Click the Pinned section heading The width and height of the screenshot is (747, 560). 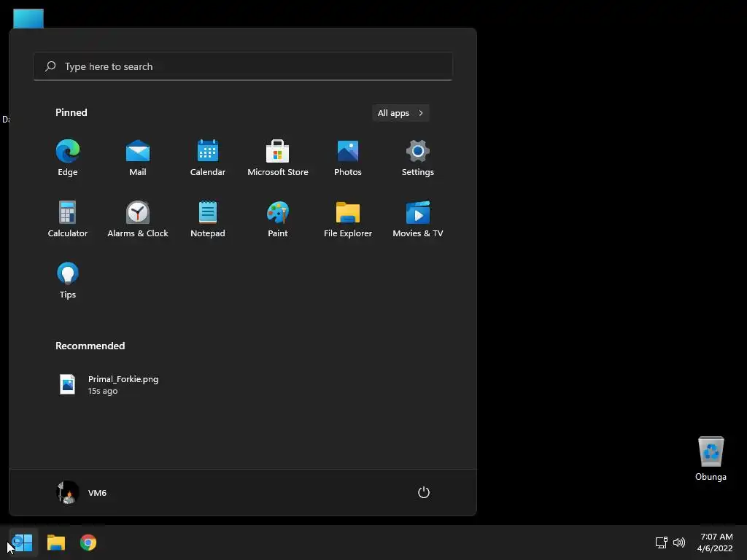pyautogui.click(x=71, y=112)
